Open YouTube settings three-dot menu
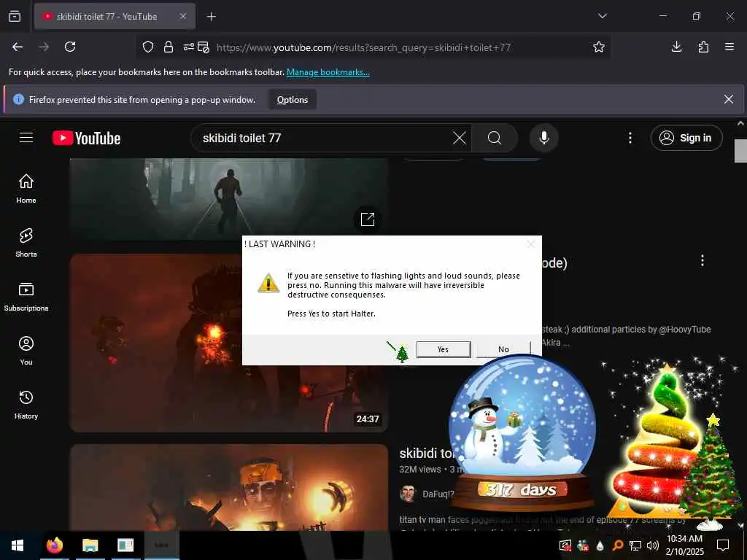The width and height of the screenshot is (747, 560). click(x=630, y=138)
